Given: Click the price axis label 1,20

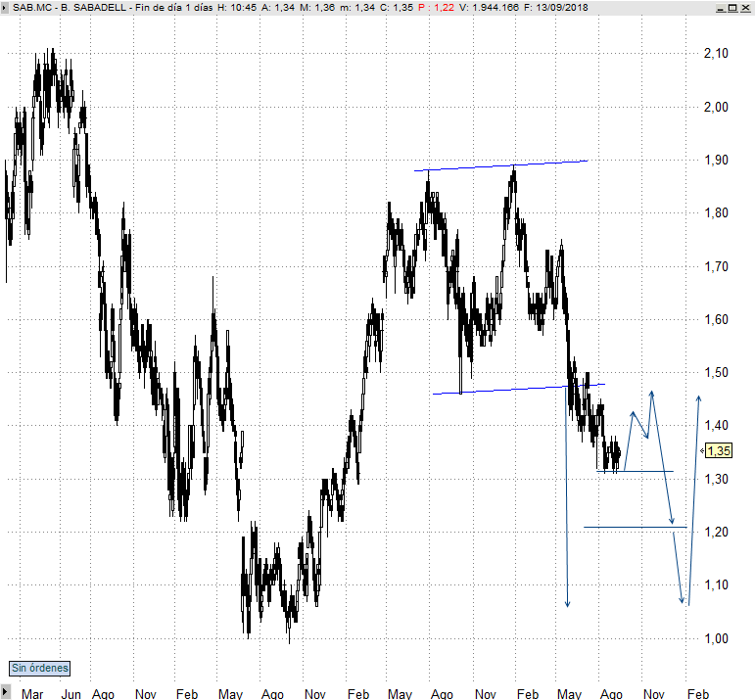Looking at the screenshot, I should [x=717, y=532].
